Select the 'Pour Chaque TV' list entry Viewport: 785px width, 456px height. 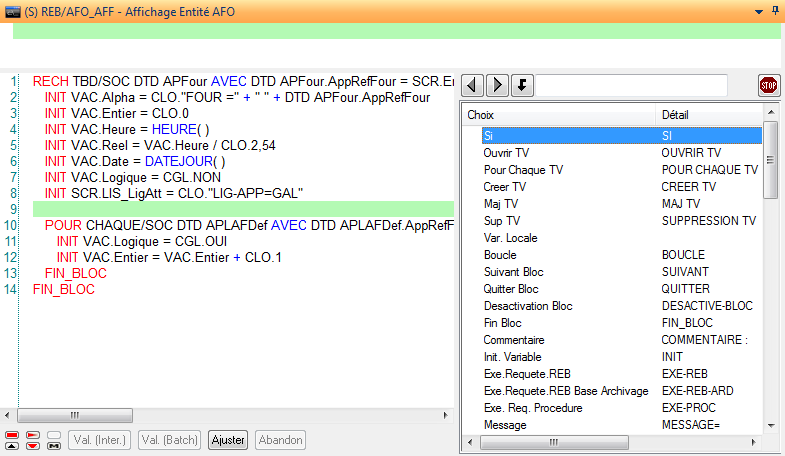[523, 170]
